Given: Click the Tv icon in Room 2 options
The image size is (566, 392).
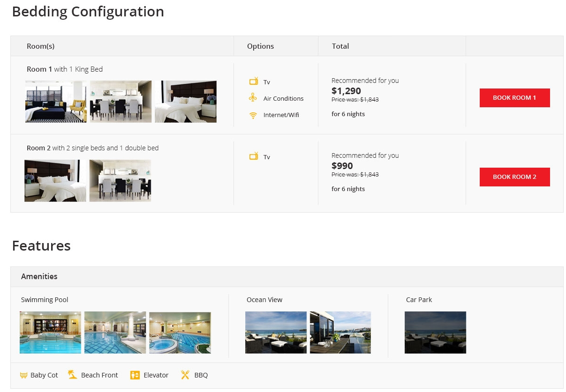Looking at the screenshot, I should pyautogui.click(x=254, y=156).
